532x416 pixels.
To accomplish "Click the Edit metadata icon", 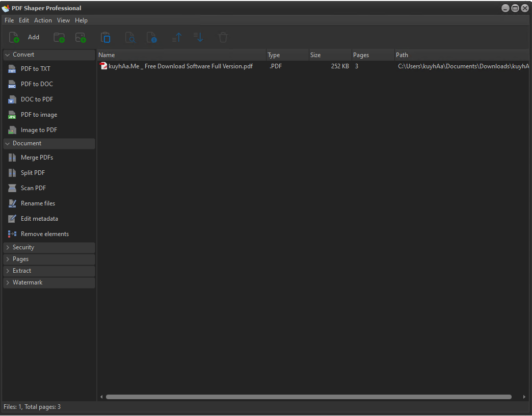I will pyautogui.click(x=12, y=219).
